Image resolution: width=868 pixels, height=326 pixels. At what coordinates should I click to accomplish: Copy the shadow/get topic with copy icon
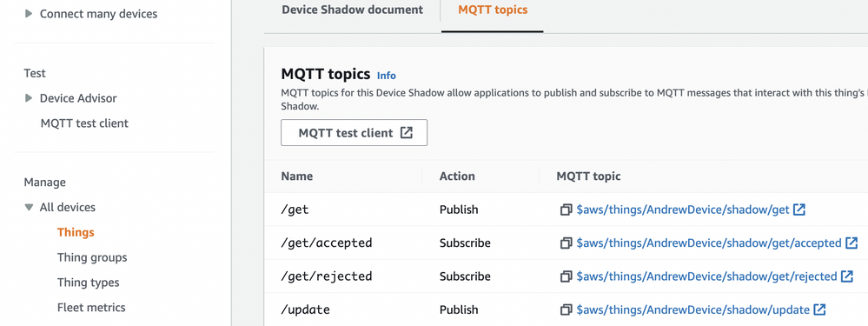click(566, 210)
